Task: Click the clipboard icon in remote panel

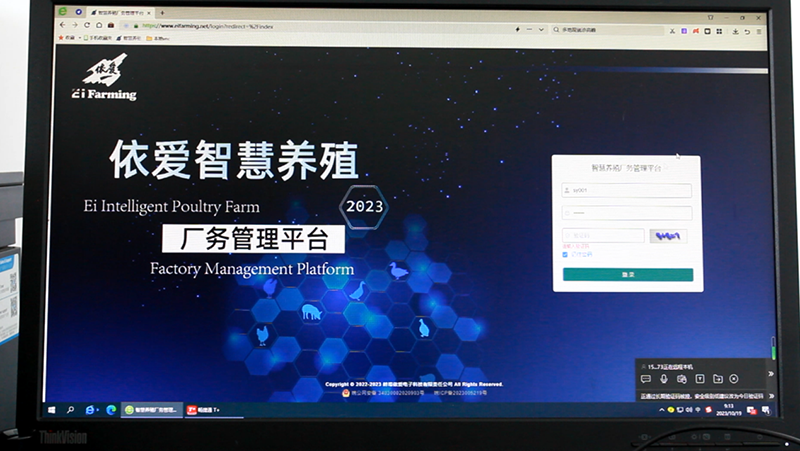Action: [x=682, y=379]
